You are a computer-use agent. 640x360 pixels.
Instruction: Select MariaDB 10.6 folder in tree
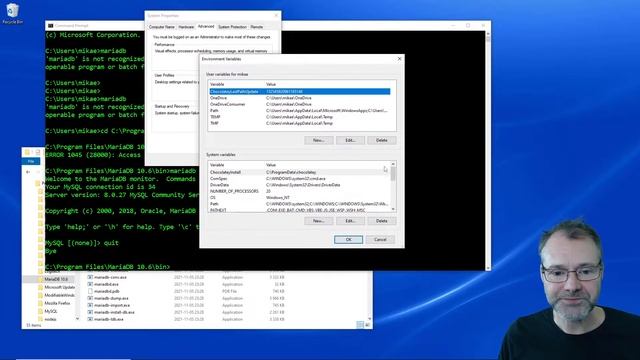(x=56, y=279)
